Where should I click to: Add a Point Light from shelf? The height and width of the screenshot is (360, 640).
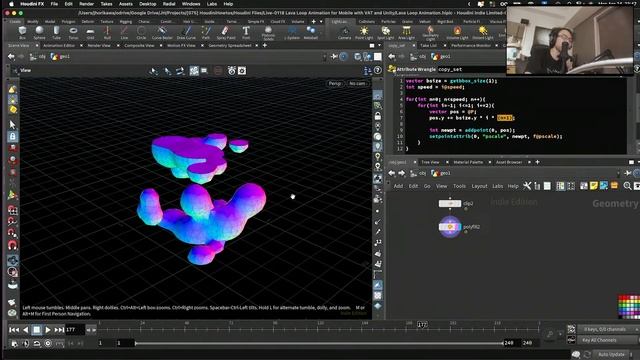click(364, 32)
